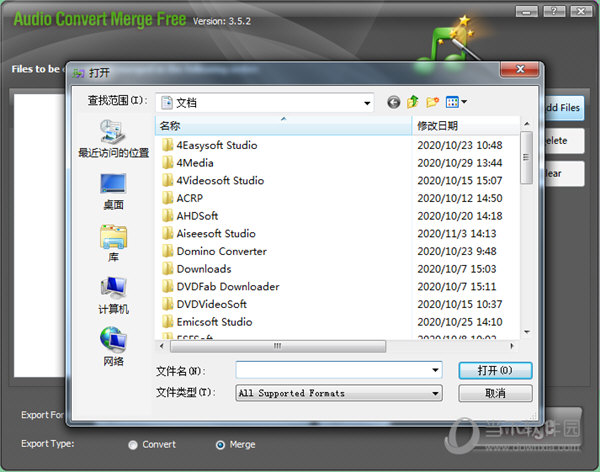600x472 pixels.
Task: Open 最近访问的位置 in sidebar
Action: pos(113,139)
